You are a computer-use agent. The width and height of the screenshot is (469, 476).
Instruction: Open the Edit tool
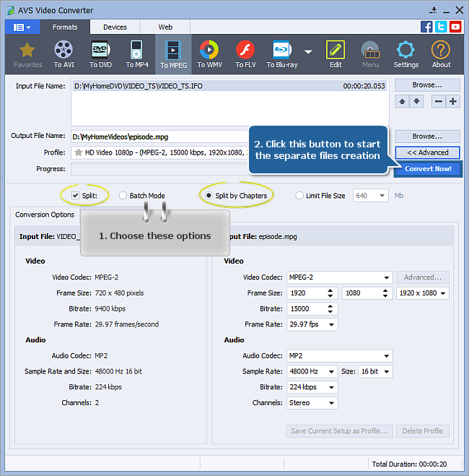pos(336,55)
